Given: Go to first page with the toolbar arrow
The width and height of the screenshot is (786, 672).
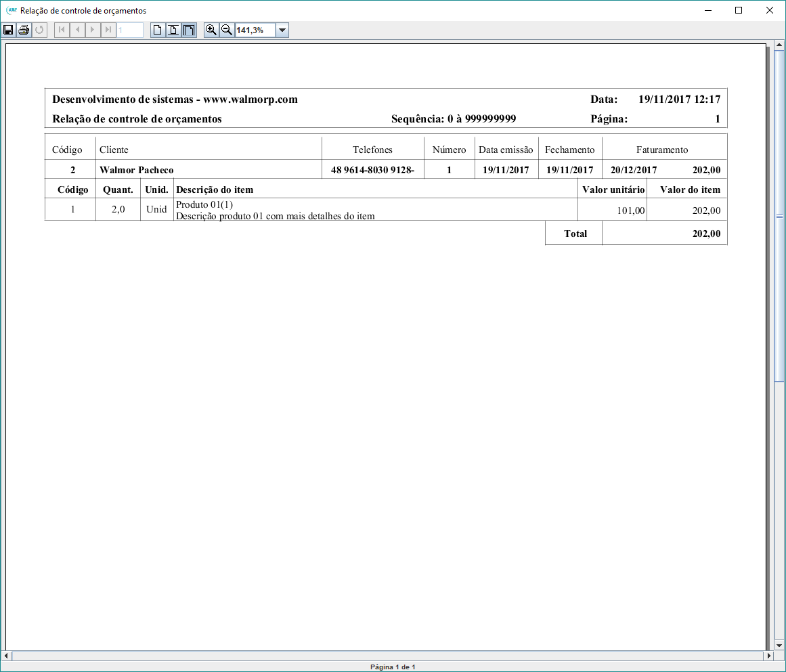Looking at the screenshot, I should (62, 30).
